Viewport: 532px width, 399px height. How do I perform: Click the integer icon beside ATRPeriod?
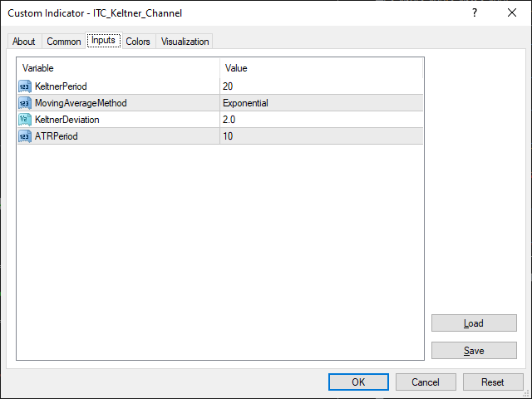pyautogui.click(x=25, y=136)
